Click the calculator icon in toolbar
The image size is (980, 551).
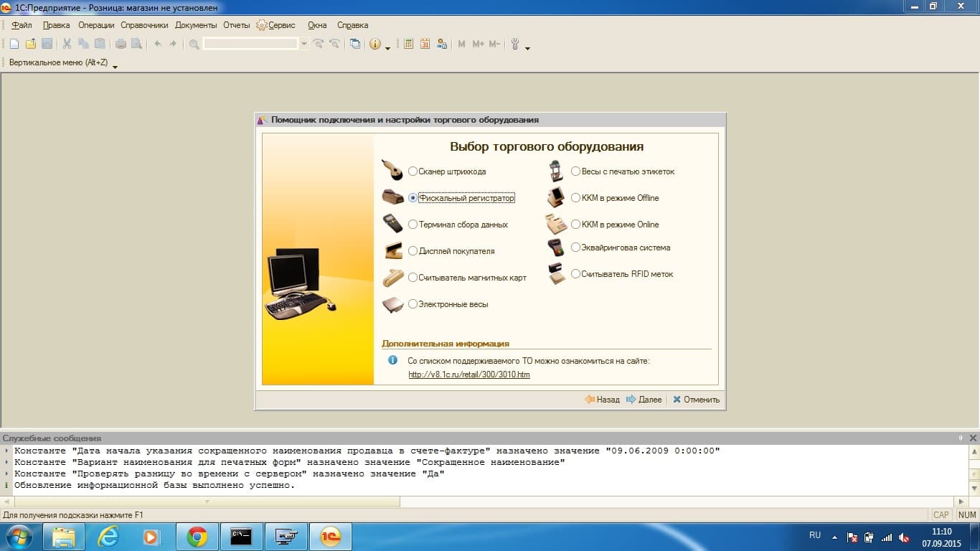(408, 44)
